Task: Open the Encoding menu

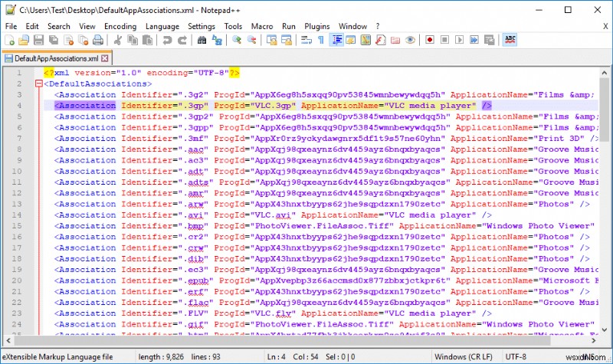Action: pos(120,26)
